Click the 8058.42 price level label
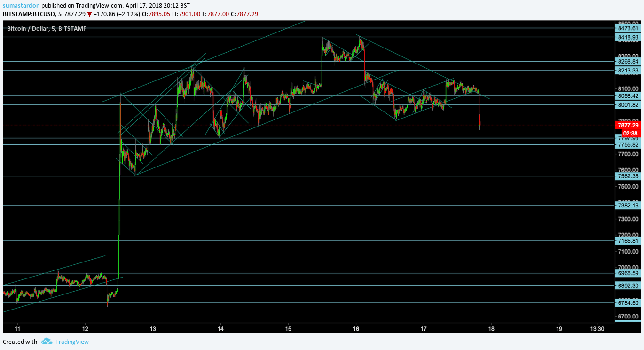644x350 pixels. click(628, 96)
